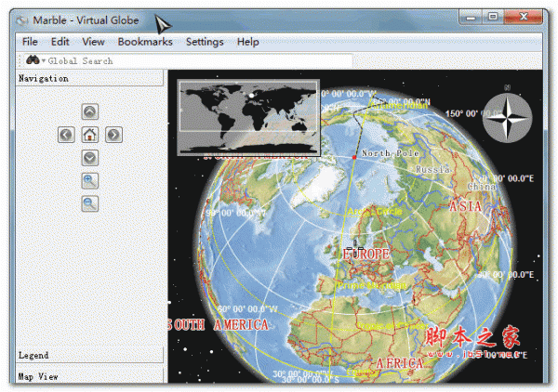The height and width of the screenshot is (392, 558).
Task: Click the Marble app icon in title bar
Action: pyautogui.click(x=22, y=21)
